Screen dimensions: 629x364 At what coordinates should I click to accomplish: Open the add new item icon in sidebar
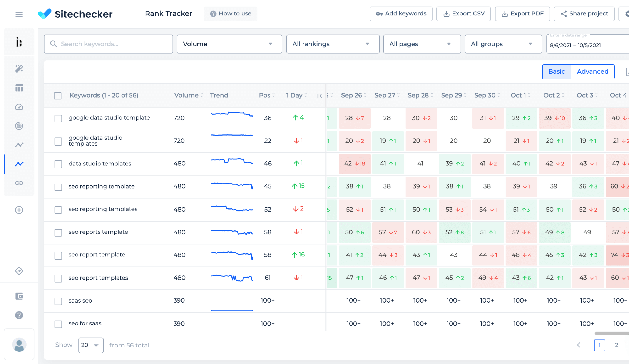[19, 210]
